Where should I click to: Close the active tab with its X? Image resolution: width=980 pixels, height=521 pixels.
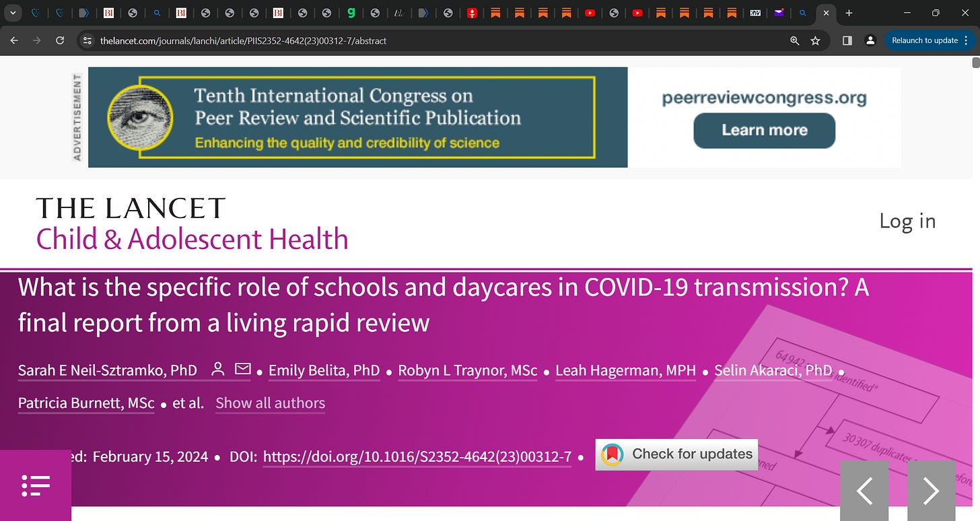[x=827, y=13]
